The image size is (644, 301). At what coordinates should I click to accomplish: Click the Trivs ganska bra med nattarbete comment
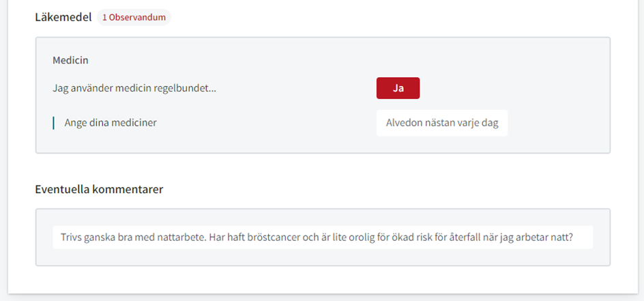[323, 238]
